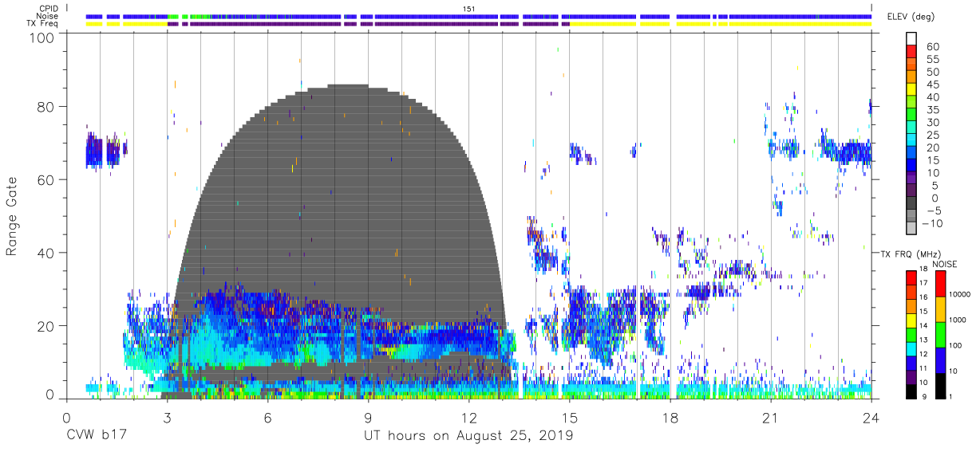The height and width of the screenshot is (452, 980).
Task: Click x-axis tick label '15'
Action: click(x=570, y=418)
